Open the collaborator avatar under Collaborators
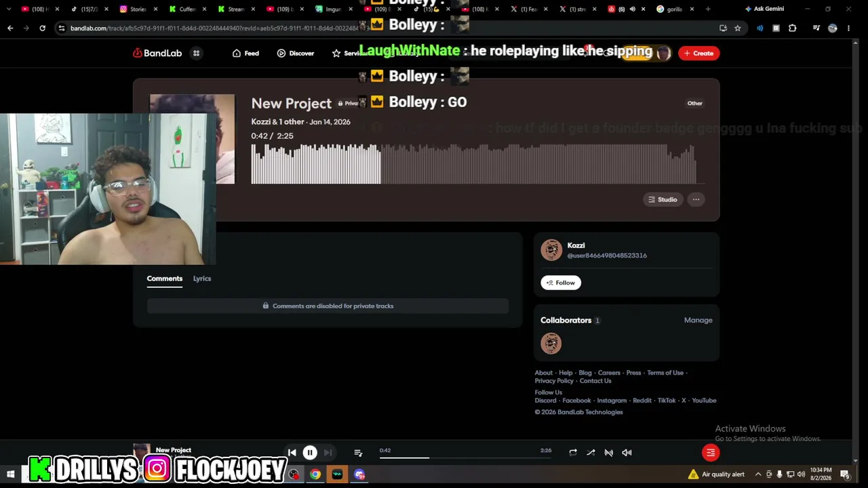The image size is (868, 488). (x=551, y=344)
